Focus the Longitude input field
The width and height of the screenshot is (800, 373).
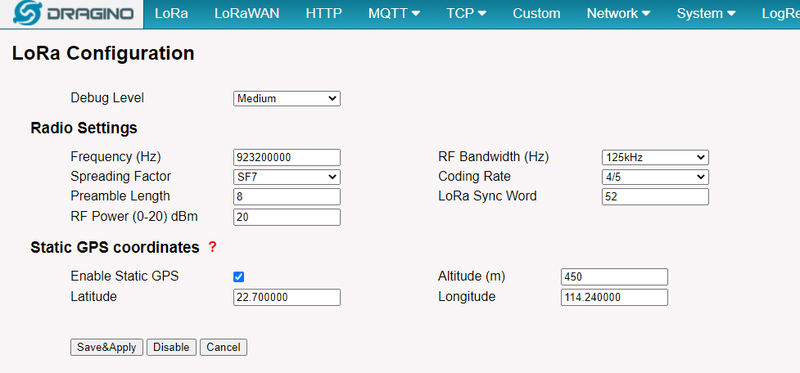pos(614,297)
